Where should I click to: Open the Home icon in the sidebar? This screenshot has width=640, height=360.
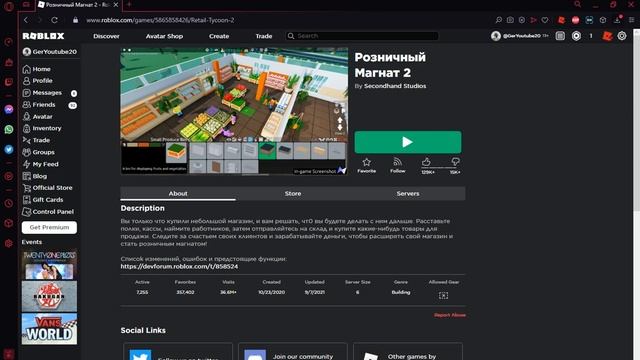(27, 69)
